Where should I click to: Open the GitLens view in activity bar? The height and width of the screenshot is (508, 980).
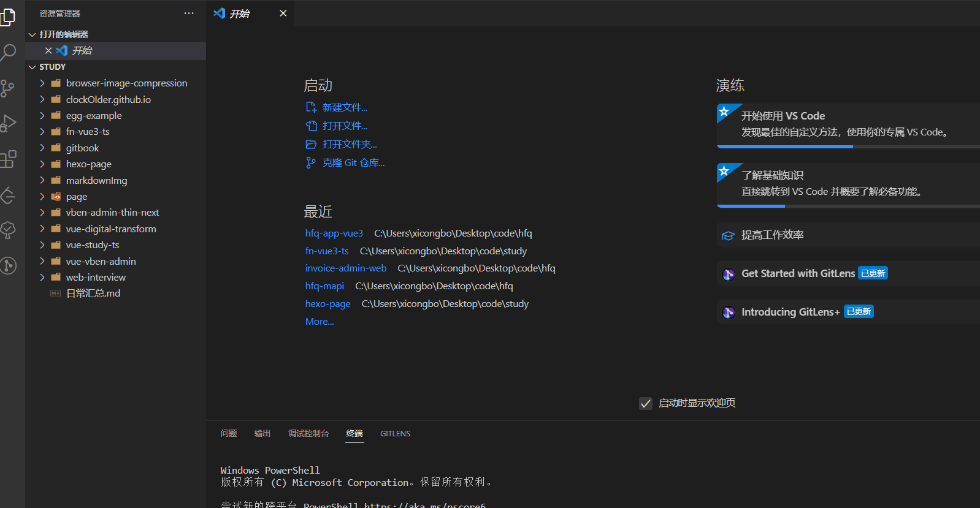(x=7, y=265)
